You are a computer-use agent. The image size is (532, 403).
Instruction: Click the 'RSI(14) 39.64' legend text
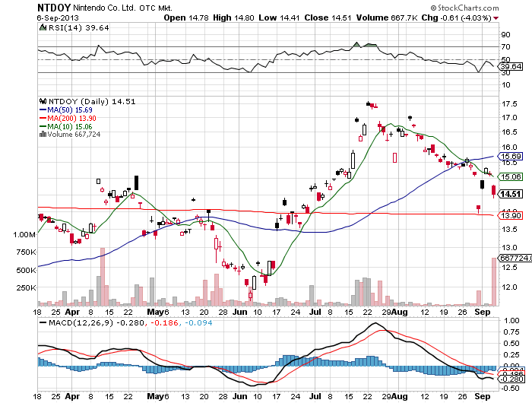[x=79, y=28]
